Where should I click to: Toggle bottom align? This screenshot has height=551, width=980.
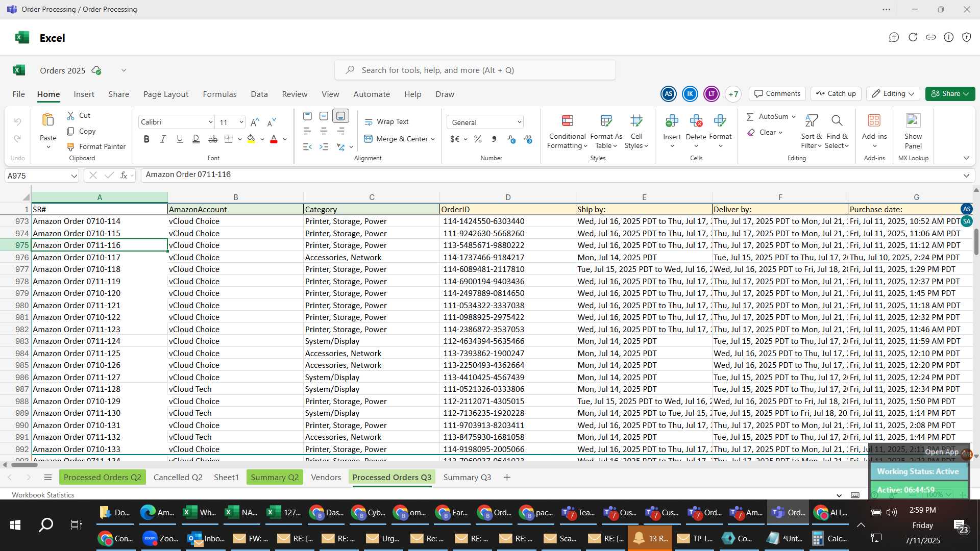pos(340,116)
